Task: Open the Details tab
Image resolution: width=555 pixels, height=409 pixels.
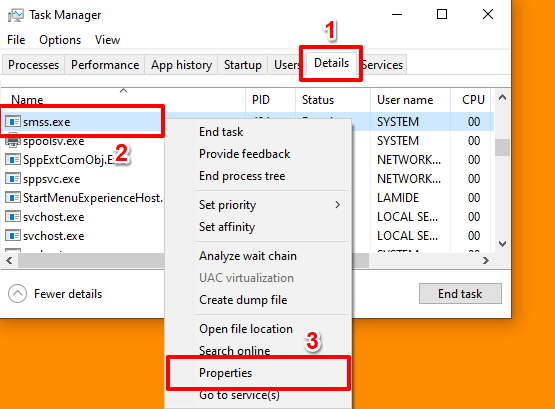Action: click(x=331, y=63)
